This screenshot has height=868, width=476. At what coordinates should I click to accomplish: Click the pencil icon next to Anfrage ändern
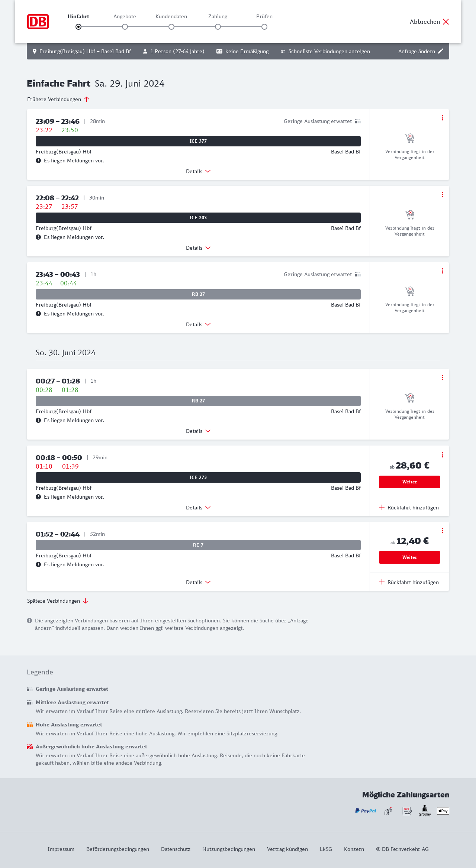click(x=441, y=51)
